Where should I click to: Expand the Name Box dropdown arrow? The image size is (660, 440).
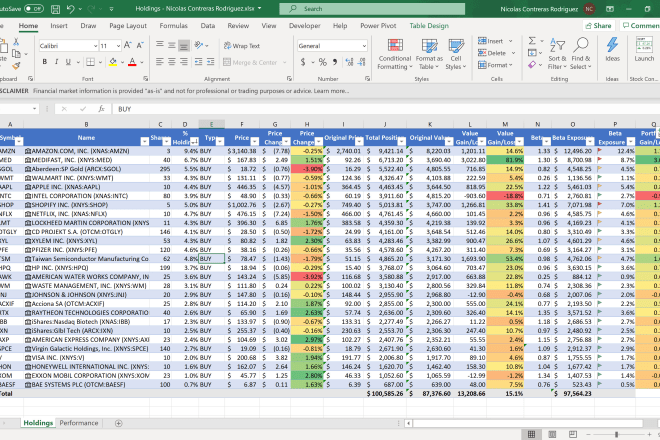click(x=35, y=109)
